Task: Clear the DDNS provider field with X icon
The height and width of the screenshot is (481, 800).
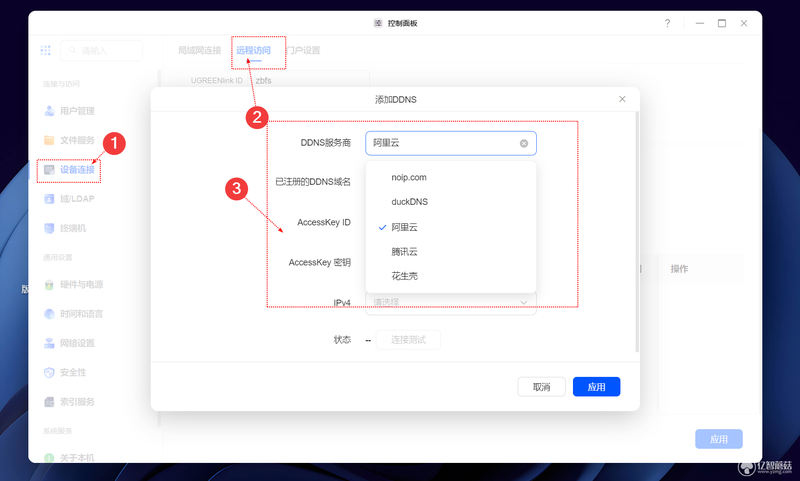Action: click(523, 143)
